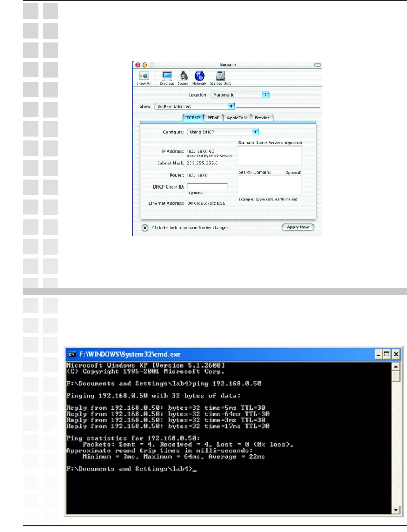Open the Show dropdown set to Built-in Ethernet
The width and height of the screenshot is (407, 532).
point(195,106)
